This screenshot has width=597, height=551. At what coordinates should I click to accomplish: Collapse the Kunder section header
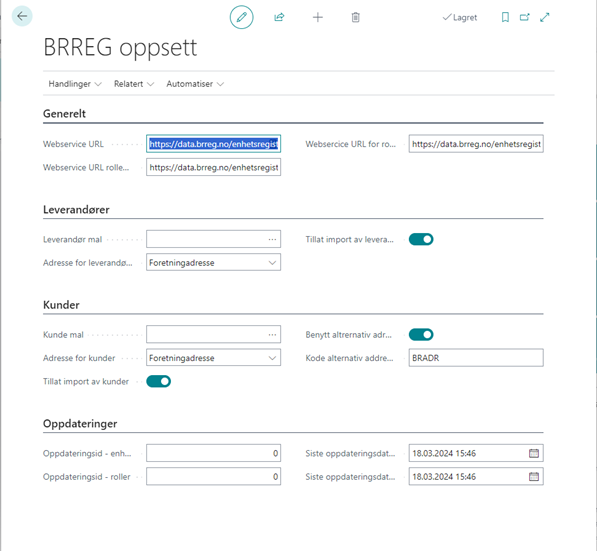[61, 305]
